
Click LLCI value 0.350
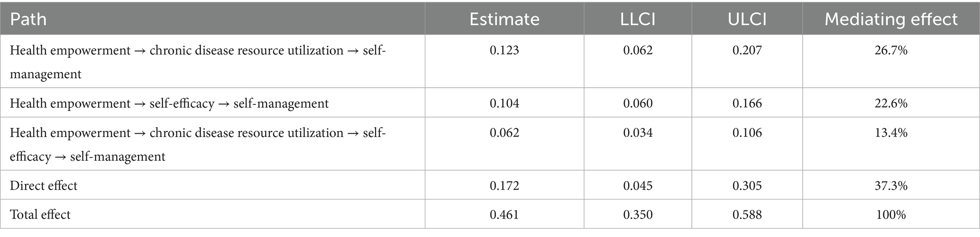(638, 214)
